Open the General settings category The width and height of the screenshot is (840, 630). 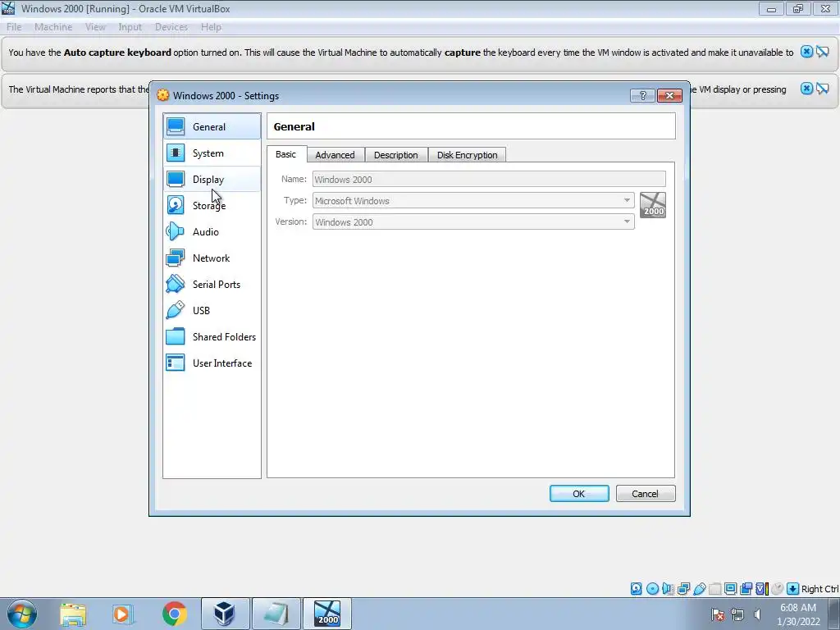click(x=212, y=127)
